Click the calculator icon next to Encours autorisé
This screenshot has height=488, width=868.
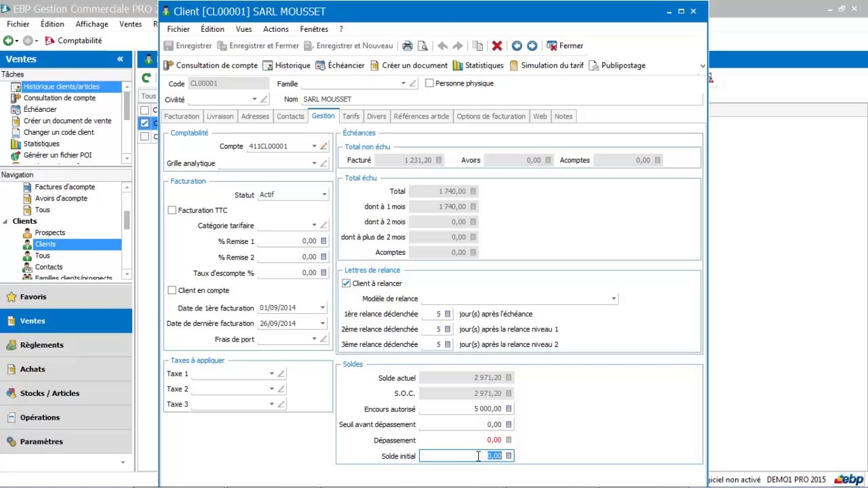[x=509, y=409]
